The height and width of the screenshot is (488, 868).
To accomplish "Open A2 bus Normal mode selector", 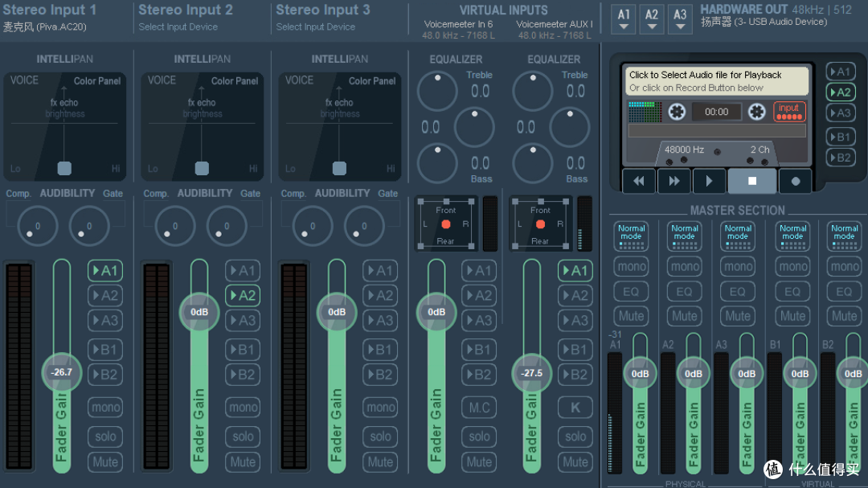I will [685, 236].
